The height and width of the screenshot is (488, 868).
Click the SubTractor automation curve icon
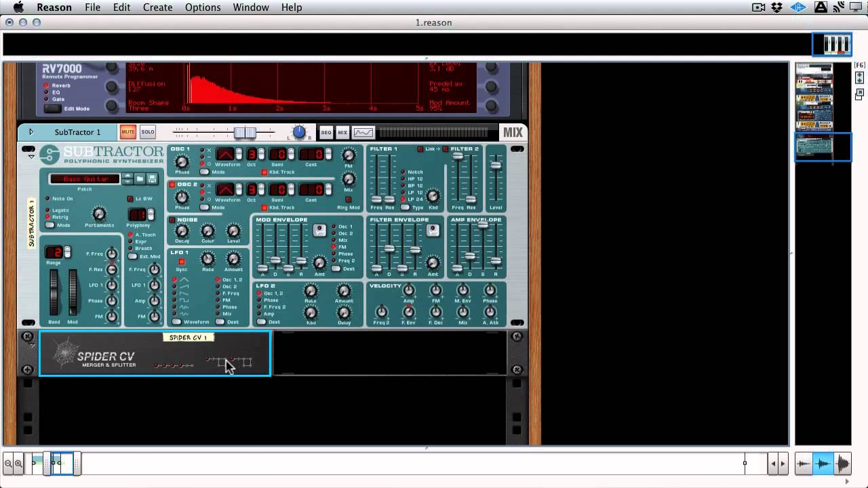pyautogui.click(x=363, y=132)
